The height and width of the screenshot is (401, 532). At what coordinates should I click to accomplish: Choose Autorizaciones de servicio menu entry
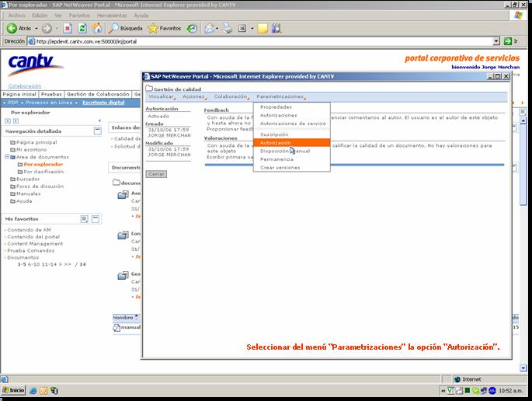click(x=292, y=124)
